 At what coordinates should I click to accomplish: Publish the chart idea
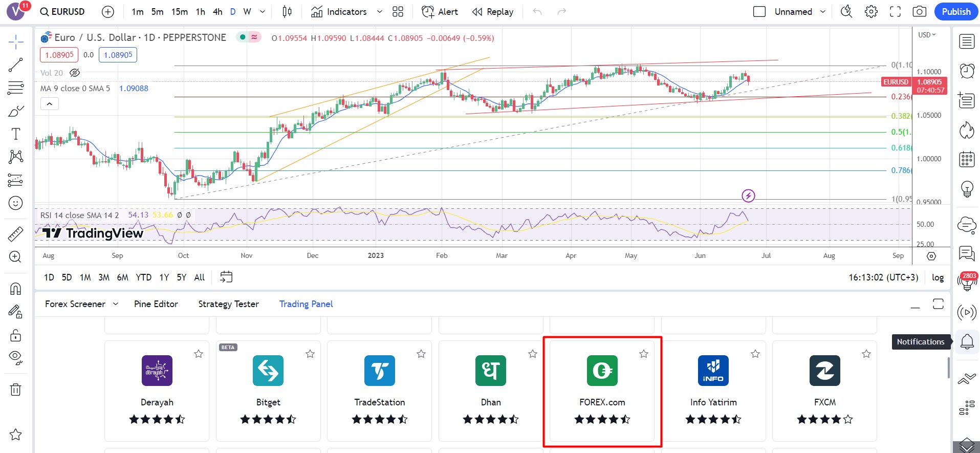[956, 12]
